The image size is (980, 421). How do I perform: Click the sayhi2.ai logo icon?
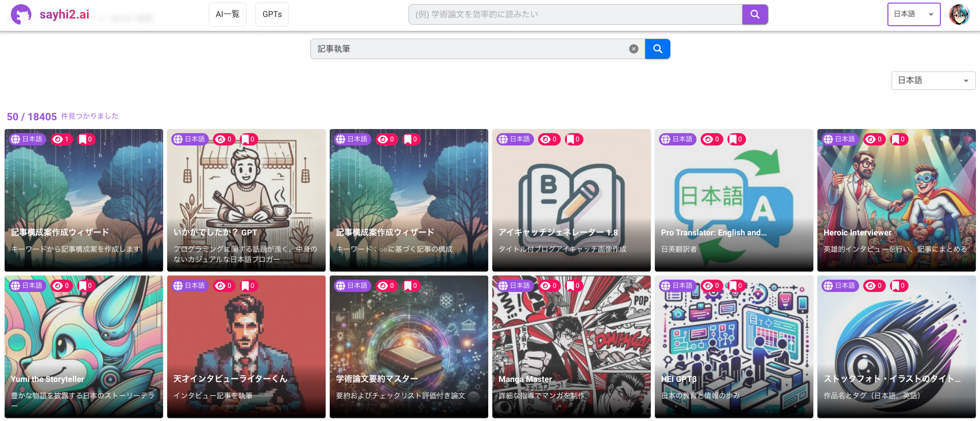tap(21, 14)
